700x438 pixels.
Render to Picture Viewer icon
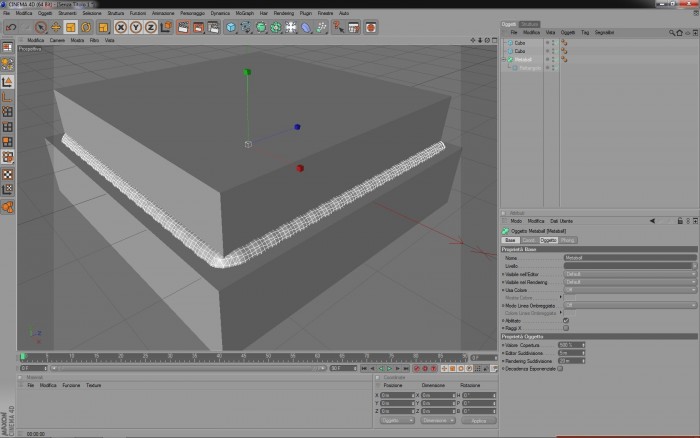tap(198, 27)
